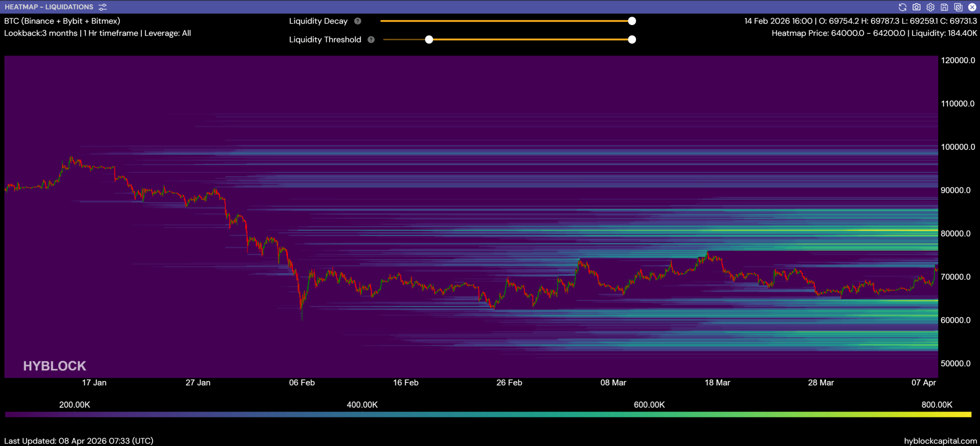Open hyblockcapital.com link in footer
This screenshot has width=980, height=446.
point(940,441)
